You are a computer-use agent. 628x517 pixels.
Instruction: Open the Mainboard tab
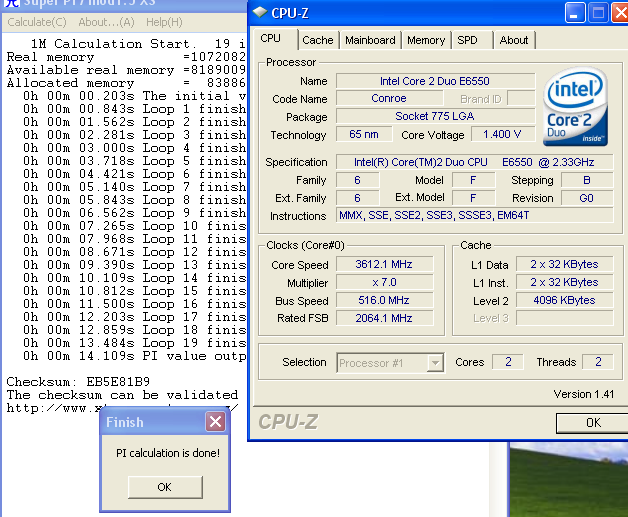370,40
